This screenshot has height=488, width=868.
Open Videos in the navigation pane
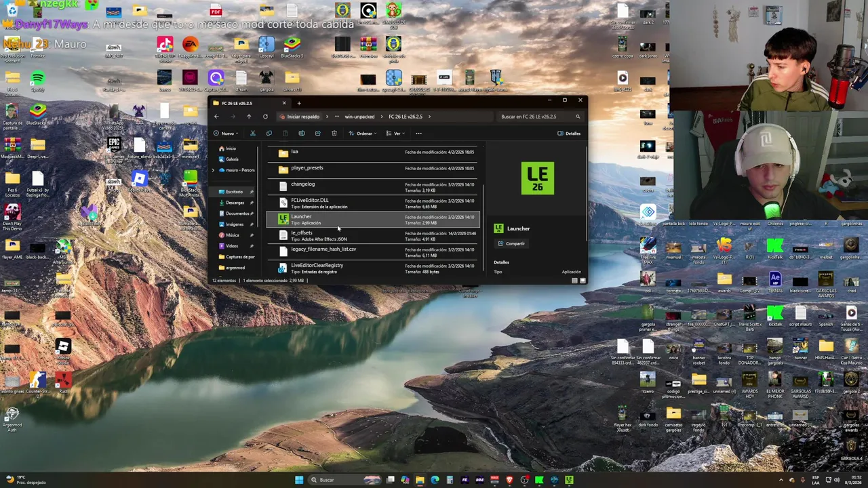232,246
